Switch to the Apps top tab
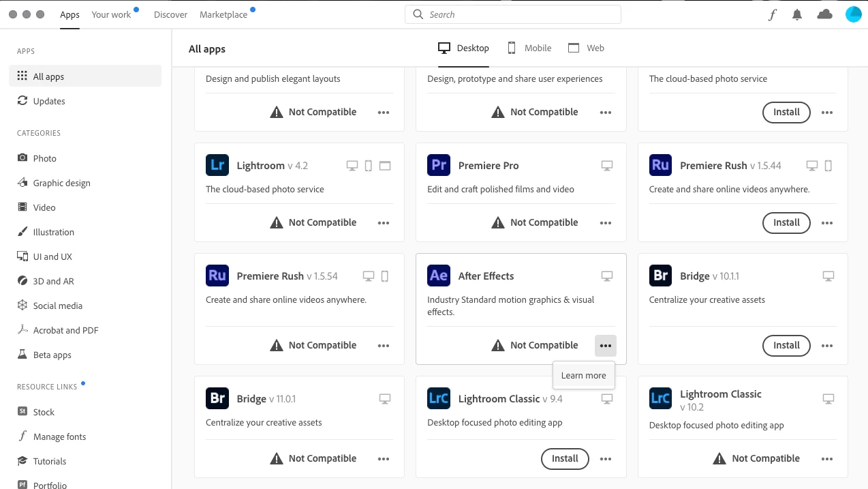The width and height of the screenshot is (868, 489). [x=69, y=14]
